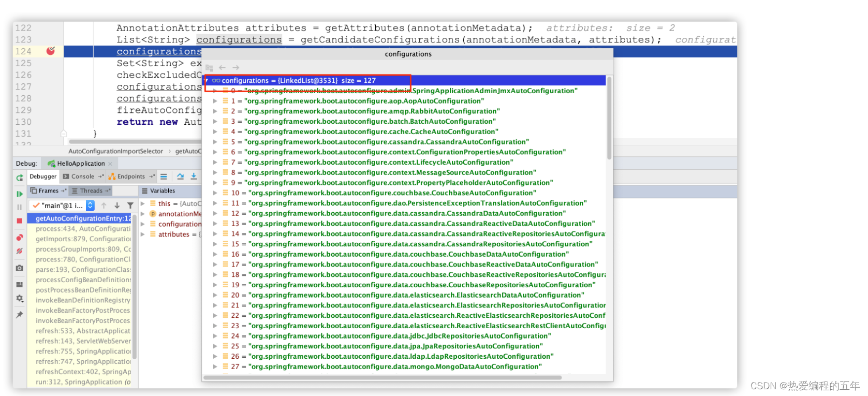Click the line 131 fold marker in gutter
Viewport: 868px width, 396px height.
[64, 134]
